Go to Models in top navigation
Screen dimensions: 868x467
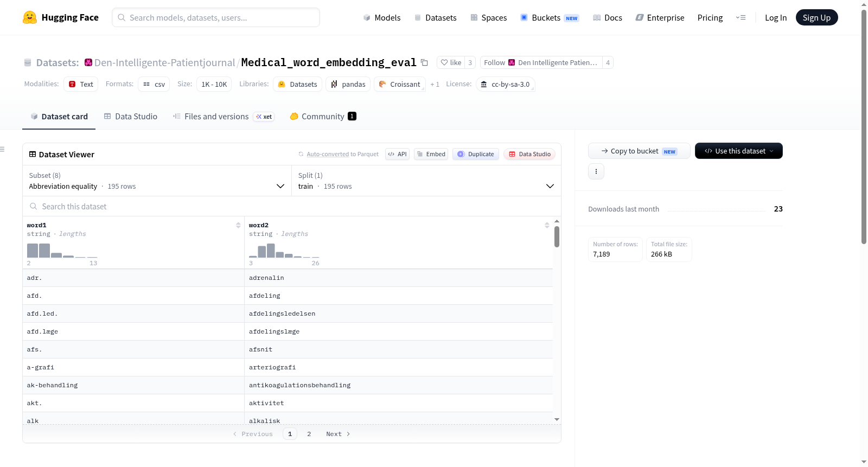click(x=382, y=17)
